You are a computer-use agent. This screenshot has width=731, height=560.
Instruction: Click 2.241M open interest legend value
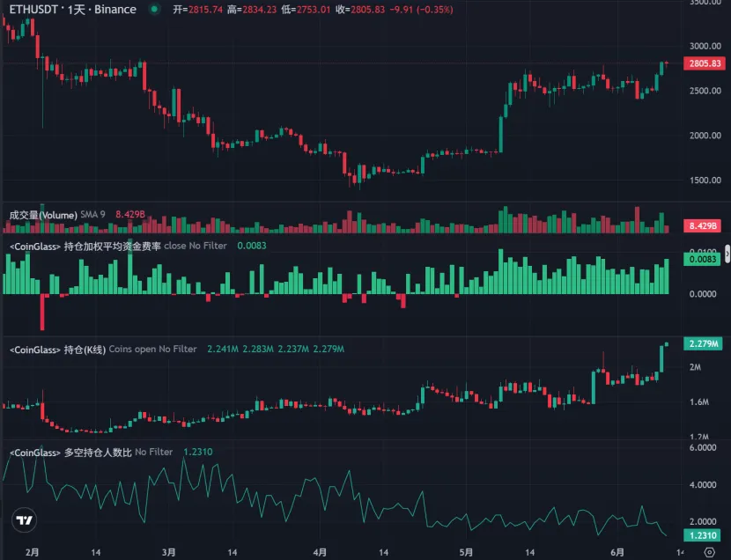click(222, 349)
